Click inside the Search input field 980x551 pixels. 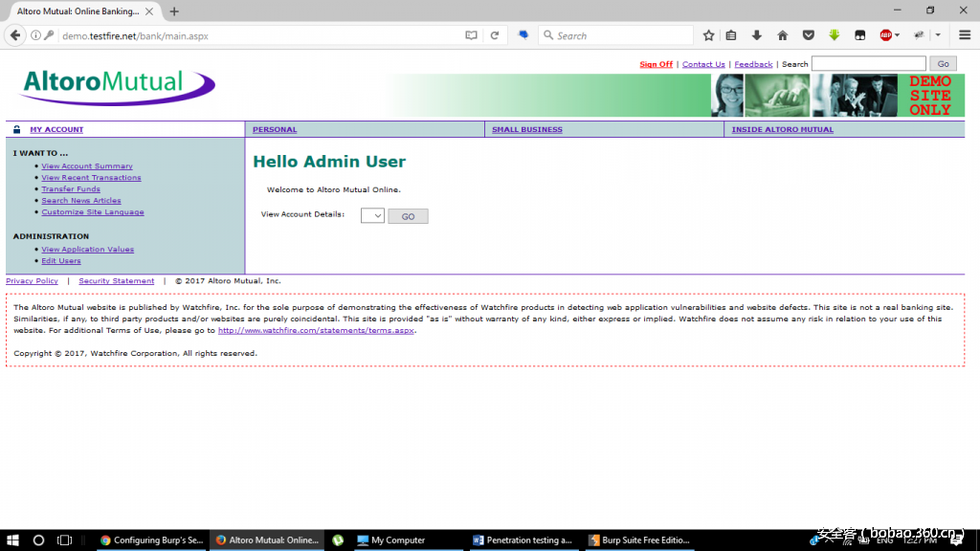click(866, 63)
